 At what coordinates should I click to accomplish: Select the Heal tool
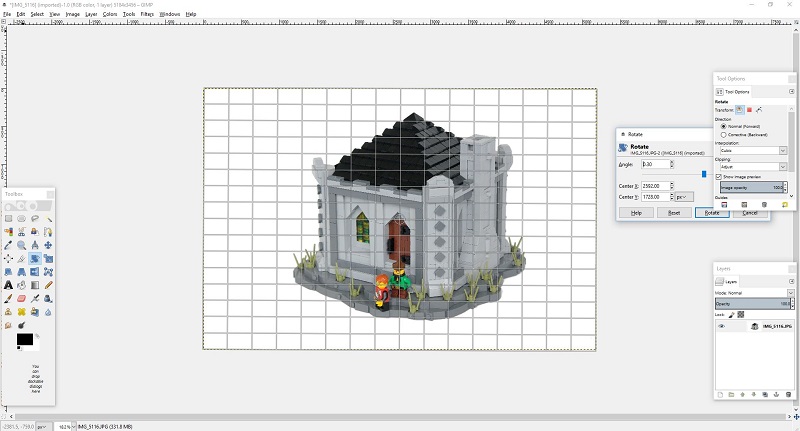[x=21, y=312]
